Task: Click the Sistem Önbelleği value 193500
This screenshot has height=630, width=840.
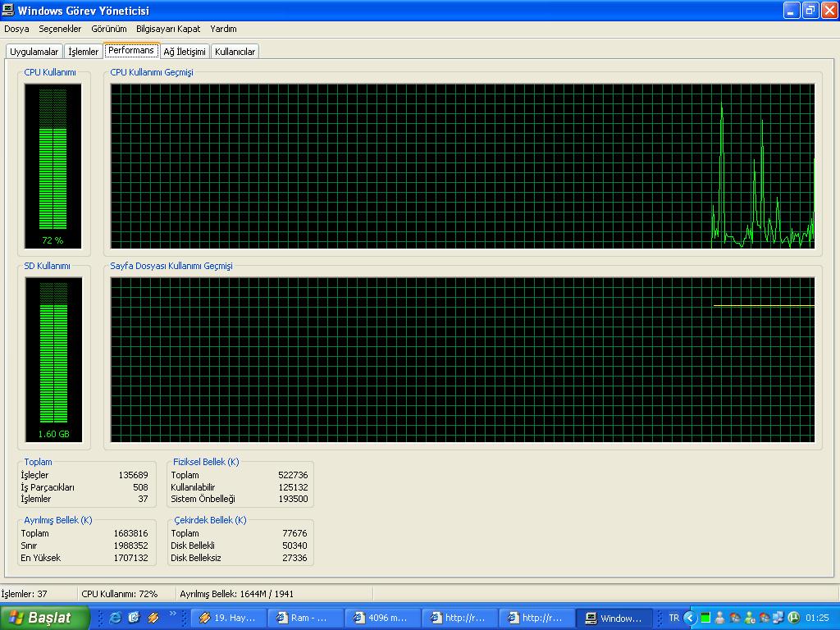Action: tap(293, 500)
